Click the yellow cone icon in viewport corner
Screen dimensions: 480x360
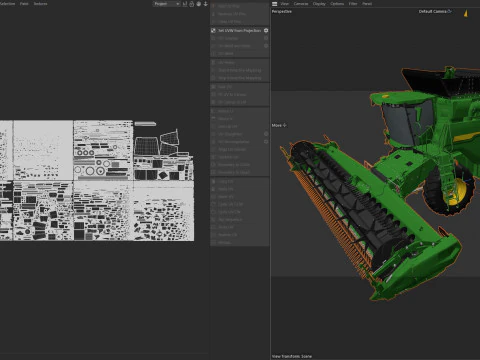click(466, 13)
